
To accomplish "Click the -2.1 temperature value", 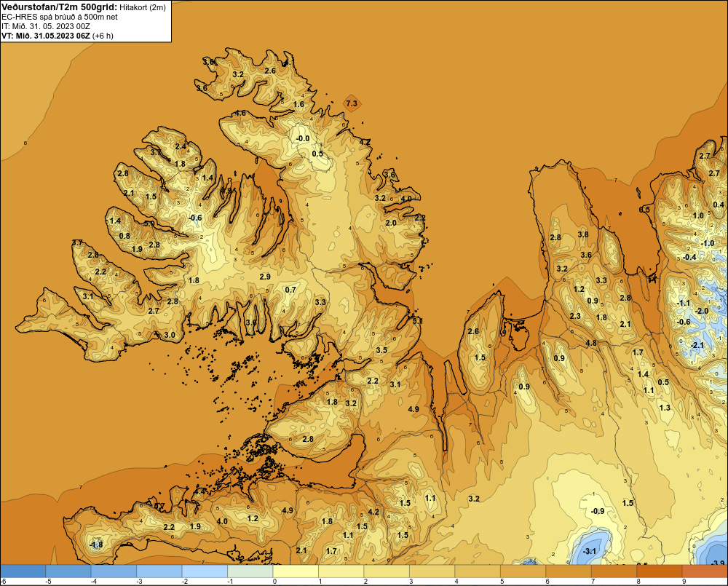I will coord(697,345).
